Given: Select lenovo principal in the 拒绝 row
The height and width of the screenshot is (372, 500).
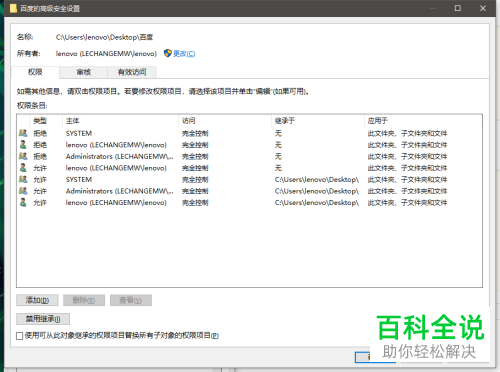Looking at the screenshot, I should [x=116, y=145].
